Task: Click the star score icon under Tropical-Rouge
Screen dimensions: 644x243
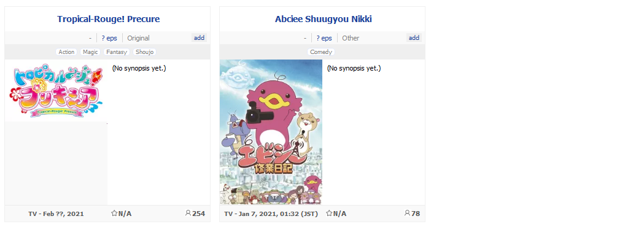Action: click(114, 214)
